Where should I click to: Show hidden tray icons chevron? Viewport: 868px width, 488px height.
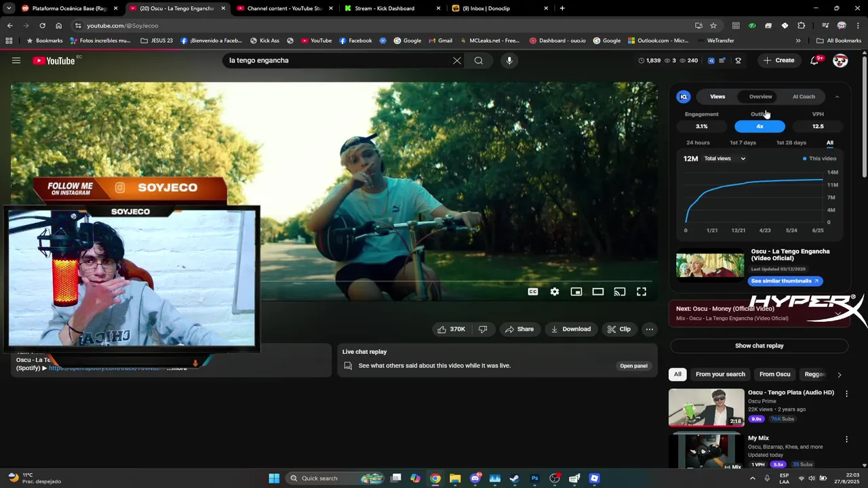(752, 479)
